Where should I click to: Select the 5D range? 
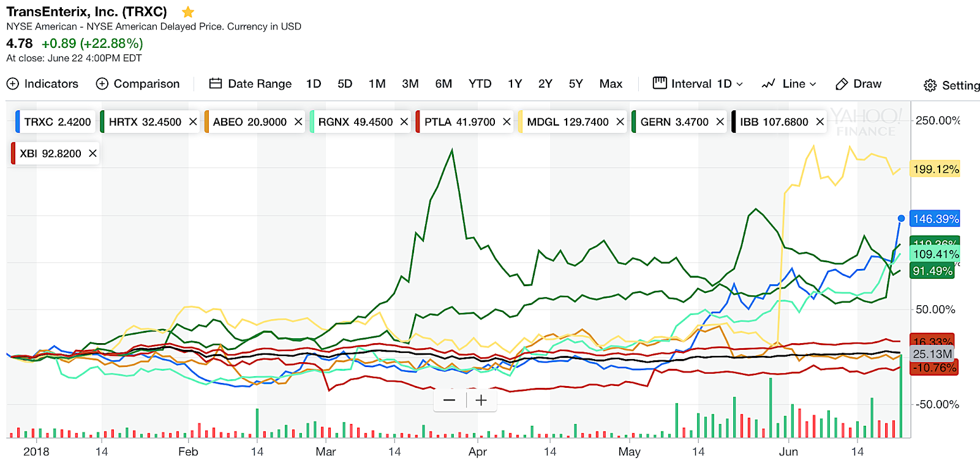click(345, 84)
